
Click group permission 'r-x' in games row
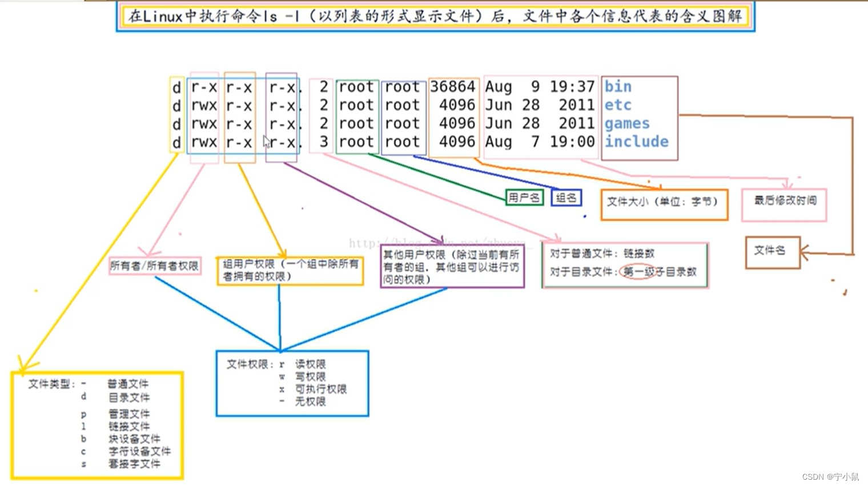pyautogui.click(x=239, y=124)
